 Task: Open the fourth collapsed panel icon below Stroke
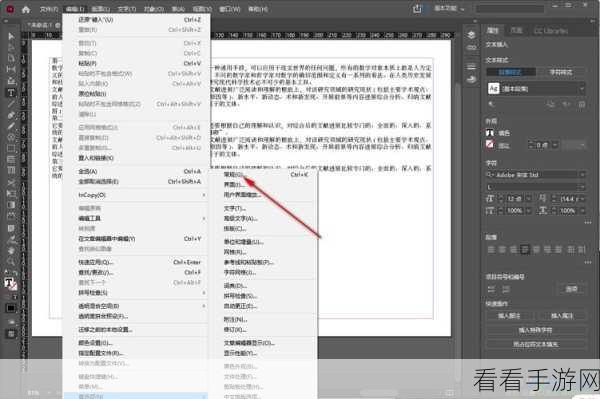click(x=471, y=79)
